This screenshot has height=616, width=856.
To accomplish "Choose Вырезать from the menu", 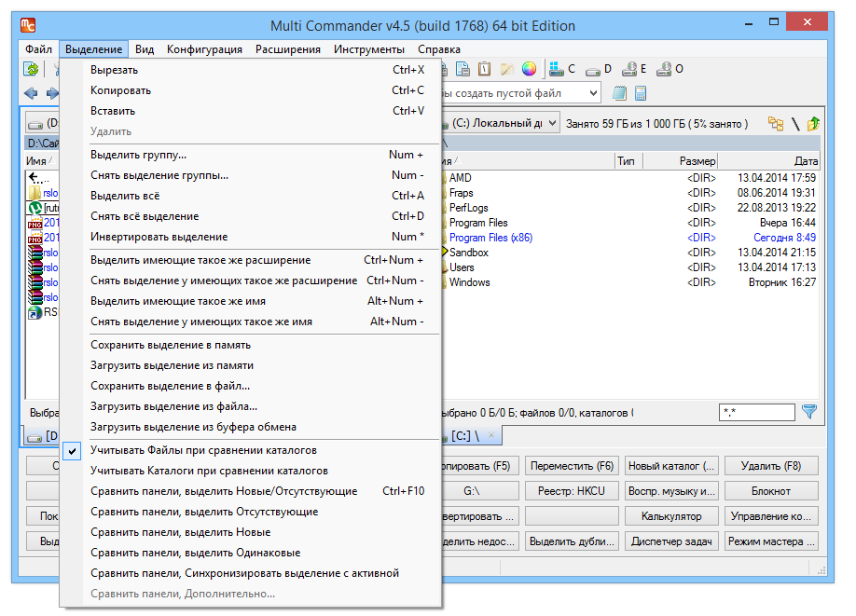I will click(250, 70).
